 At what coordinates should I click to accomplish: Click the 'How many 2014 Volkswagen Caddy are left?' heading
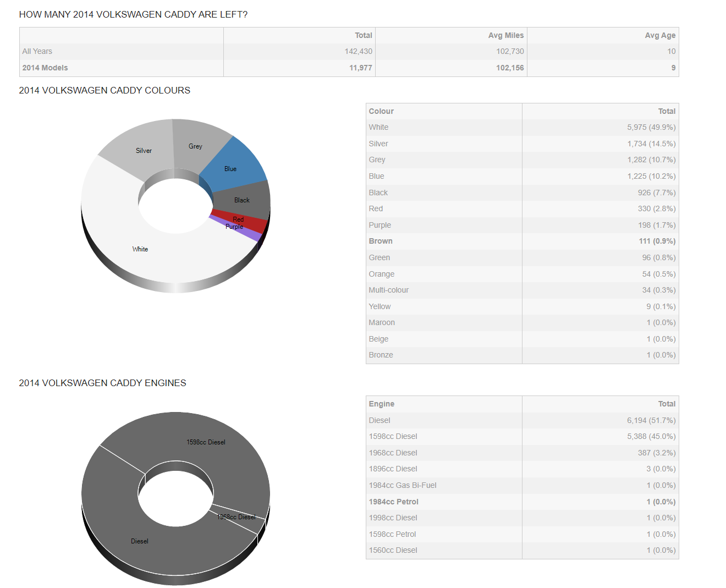(133, 14)
